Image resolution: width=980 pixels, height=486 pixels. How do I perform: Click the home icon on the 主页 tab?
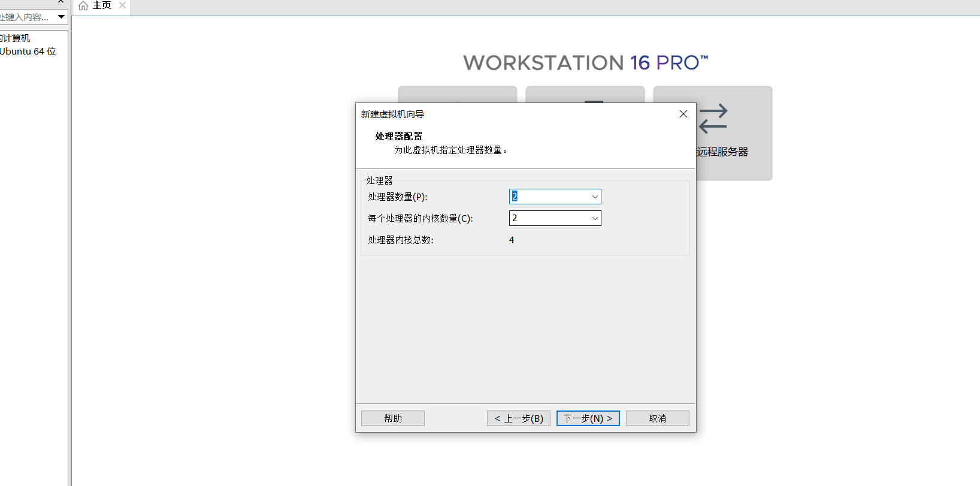click(83, 5)
